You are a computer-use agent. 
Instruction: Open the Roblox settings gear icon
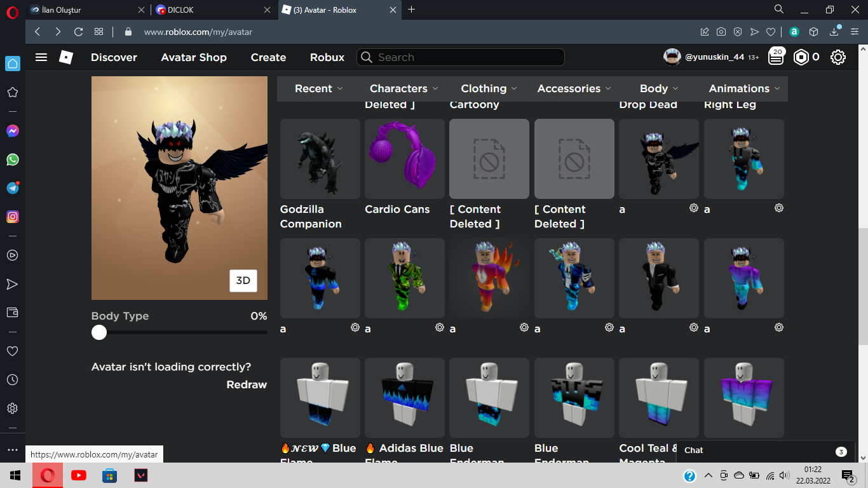[838, 57]
